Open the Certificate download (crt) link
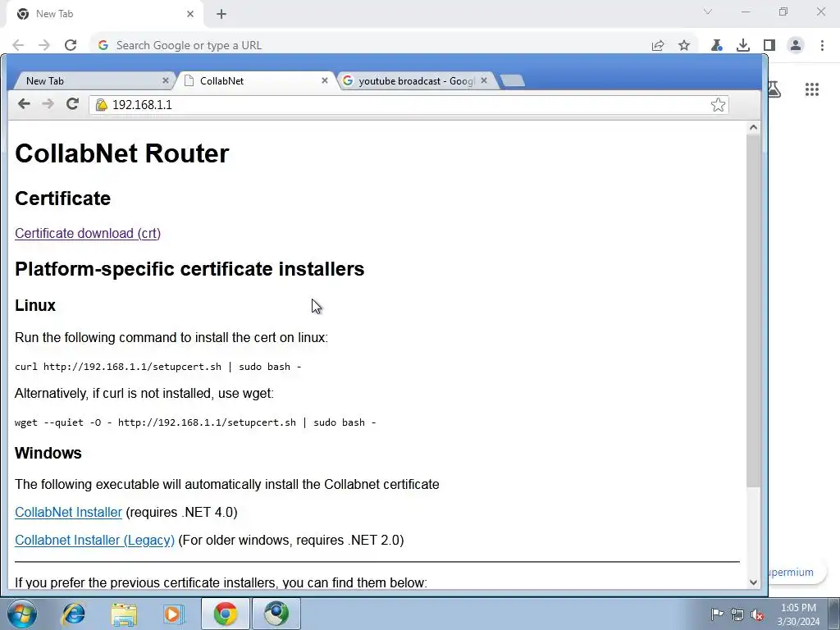The height and width of the screenshot is (630, 840). click(88, 234)
